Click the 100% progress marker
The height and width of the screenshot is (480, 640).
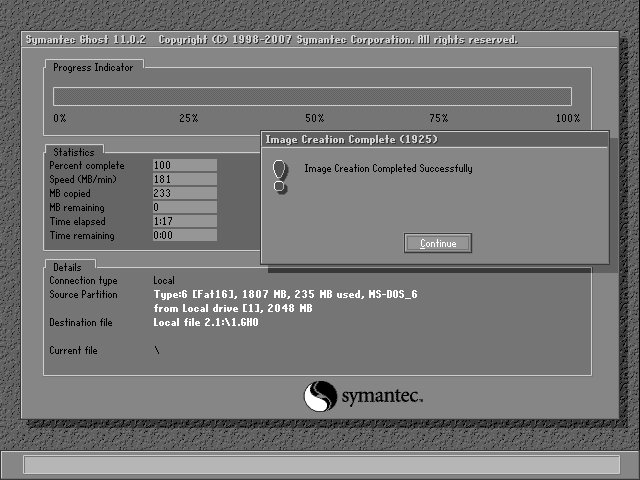tap(568, 118)
